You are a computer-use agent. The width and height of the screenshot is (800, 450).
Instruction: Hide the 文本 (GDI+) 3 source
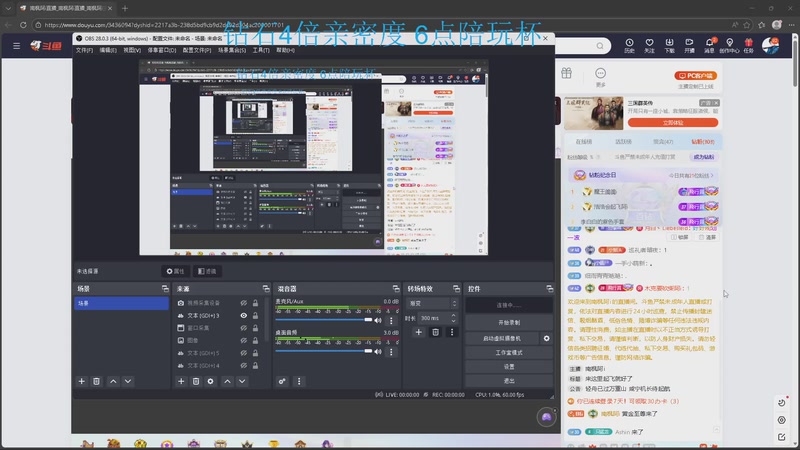point(243,315)
